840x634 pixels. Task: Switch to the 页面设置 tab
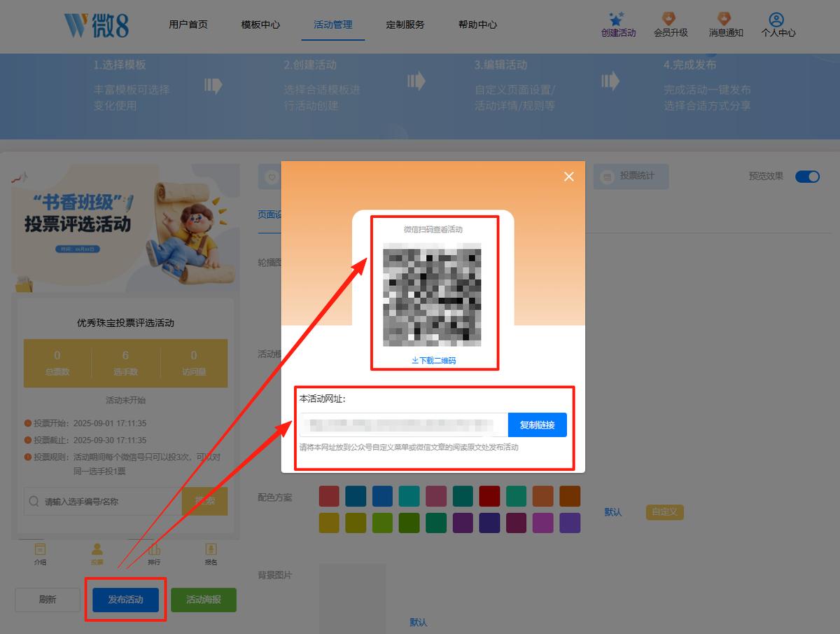point(269,215)
